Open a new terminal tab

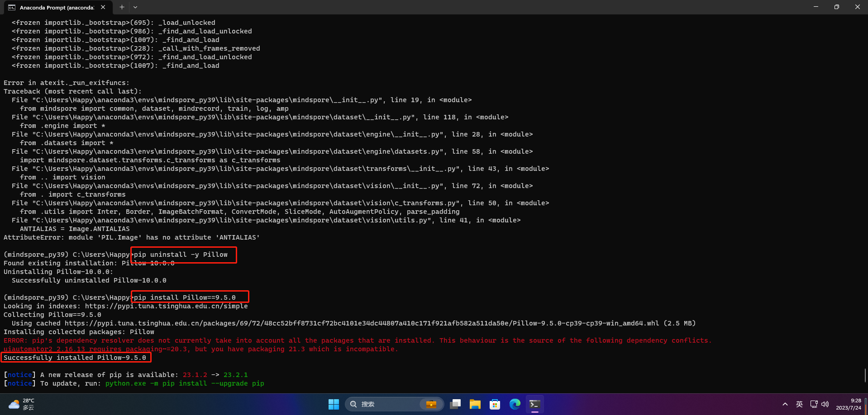pos(122,7)
